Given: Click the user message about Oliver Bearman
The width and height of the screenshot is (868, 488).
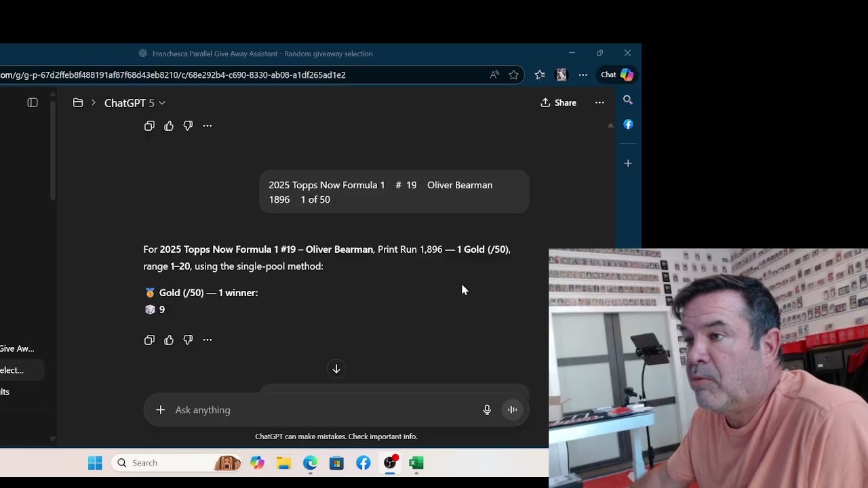Looking at the screenshot, I should point(394,192).
